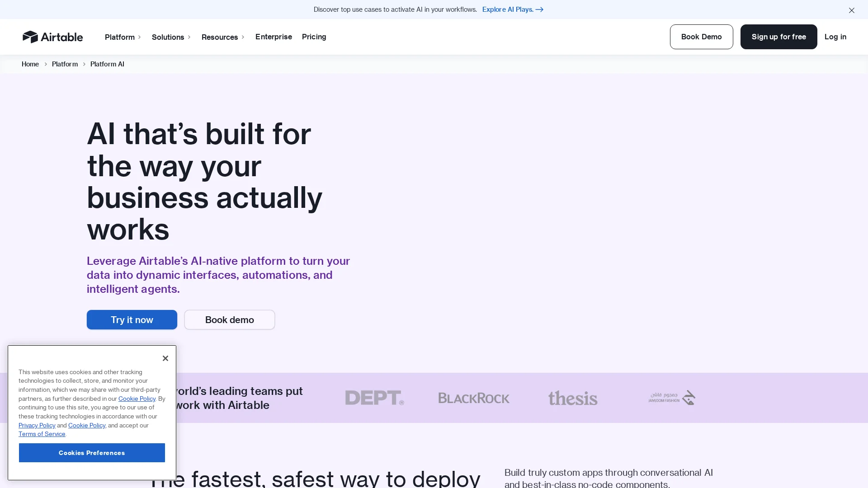Open the Terms of Service link

(42, 434)
